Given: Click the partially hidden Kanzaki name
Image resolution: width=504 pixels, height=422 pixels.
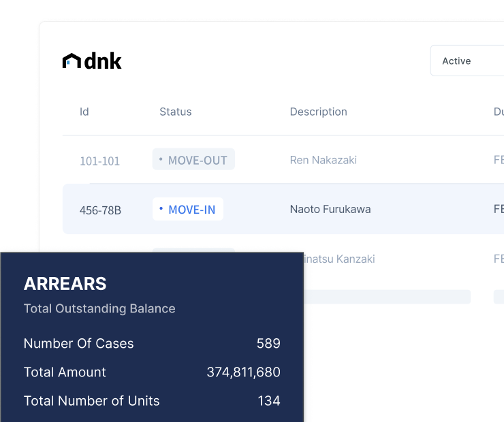Looking at the screenshot, I should pyautogui.click(x=340, y=259).
